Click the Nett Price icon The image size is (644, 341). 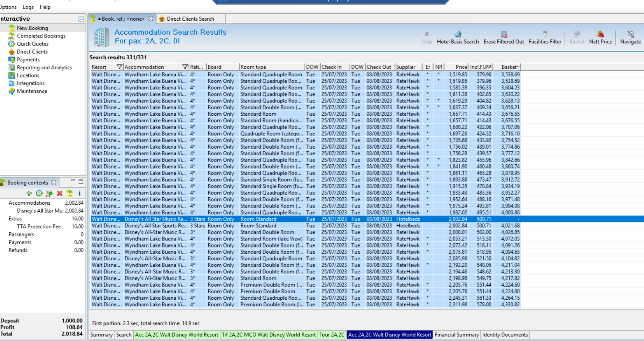click(x=600, y=34)
